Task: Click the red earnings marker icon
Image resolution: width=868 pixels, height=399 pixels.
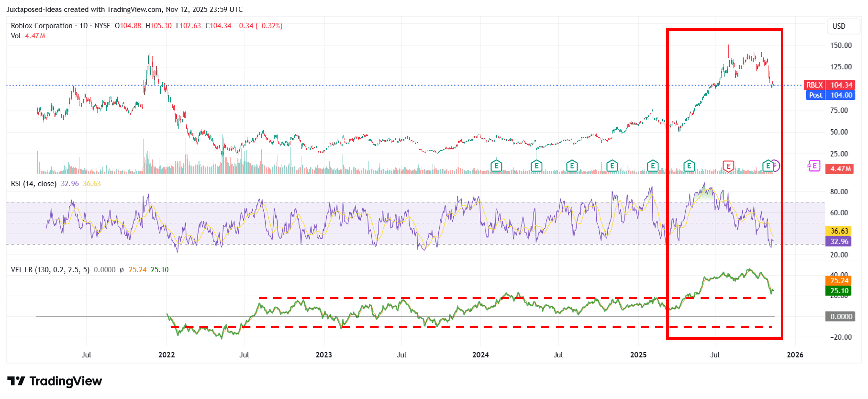Action: [728, 166]
